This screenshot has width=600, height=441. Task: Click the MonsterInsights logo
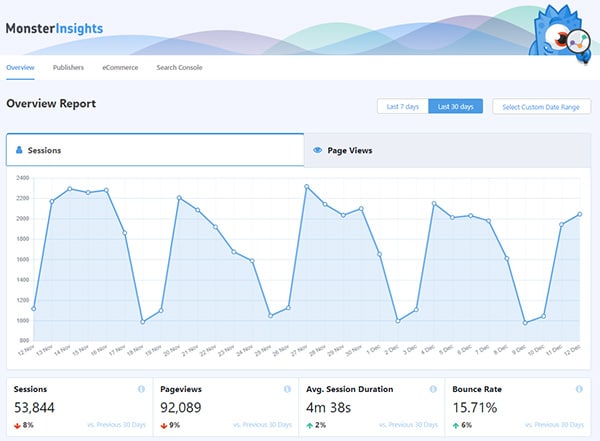(54, 29)
